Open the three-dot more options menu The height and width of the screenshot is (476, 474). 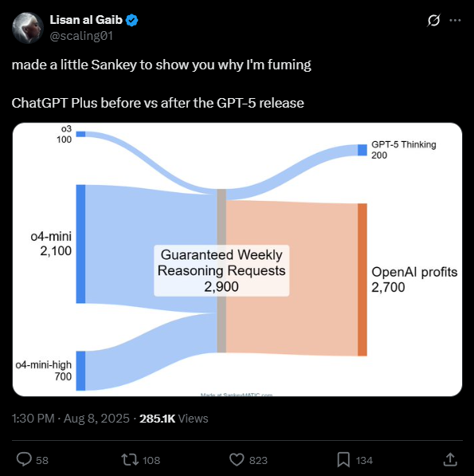pyautogui.click(x=455, y=21)
